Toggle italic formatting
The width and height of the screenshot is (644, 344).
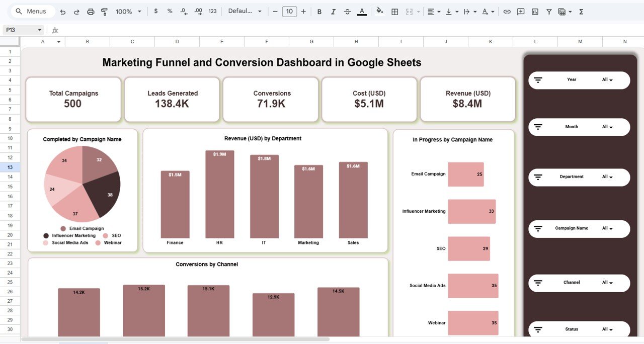pos(333,11)
